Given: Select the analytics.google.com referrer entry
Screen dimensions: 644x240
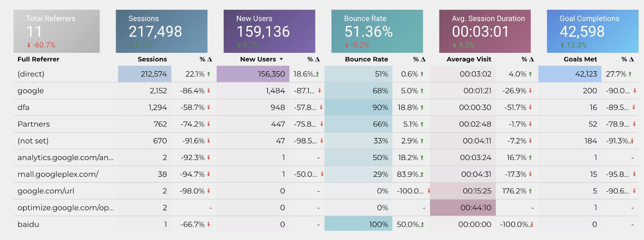Looking at the screenshot, I should [65, 158].
